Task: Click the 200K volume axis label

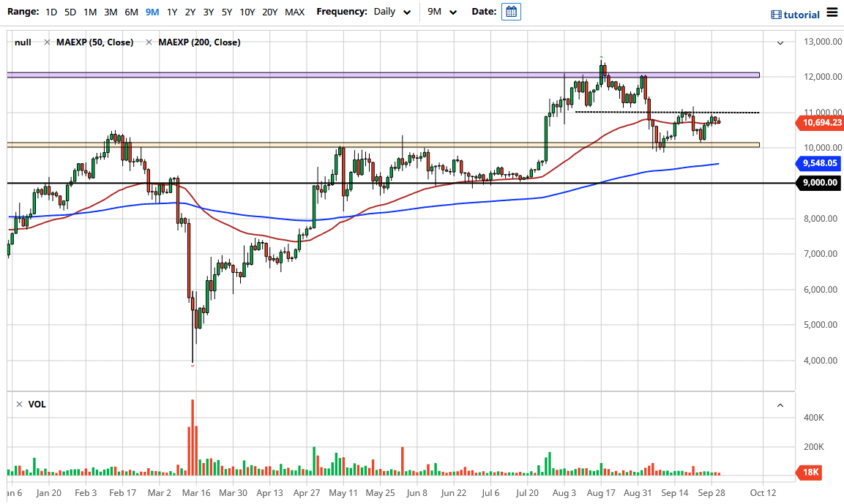Action: click(x=814, y=447)
